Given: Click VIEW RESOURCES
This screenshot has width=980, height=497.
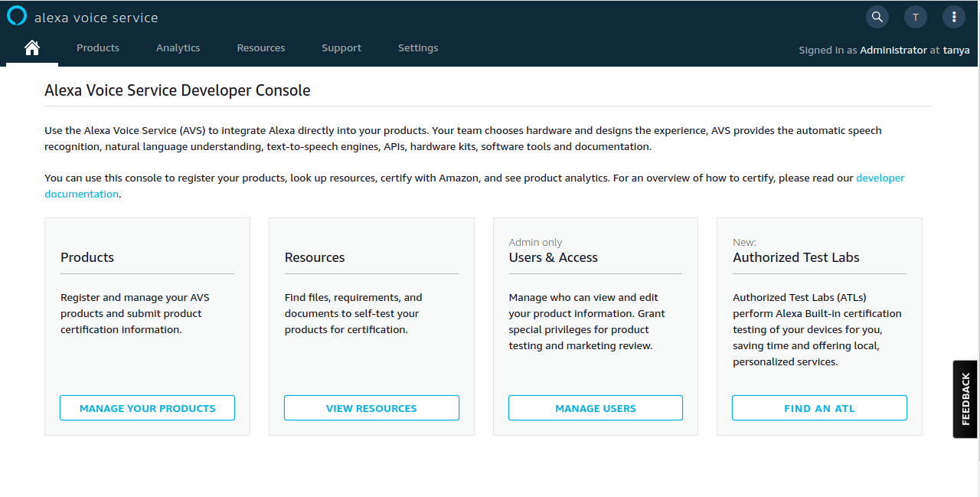Looking at the screenshot, I should click(x=371, y=407).
